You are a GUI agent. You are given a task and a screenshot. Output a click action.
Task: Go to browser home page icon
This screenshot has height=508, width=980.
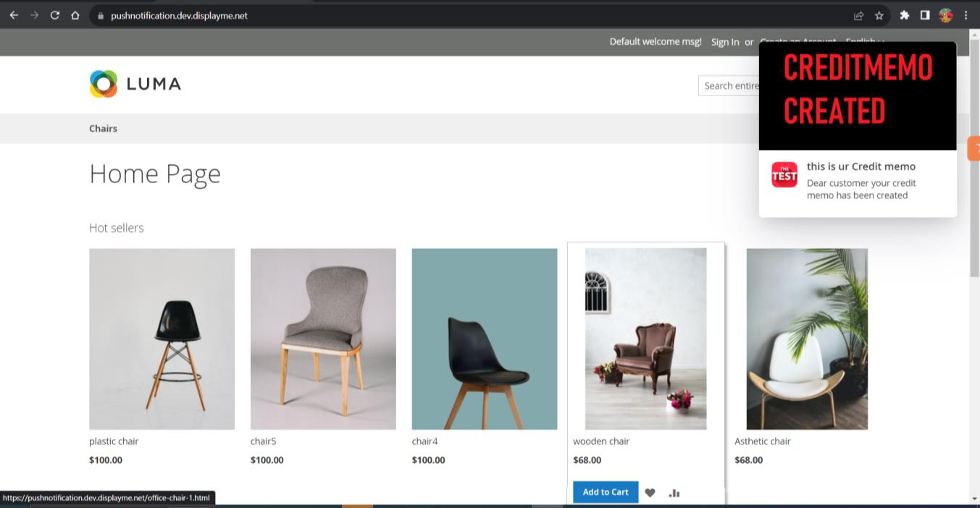point(75,15)
